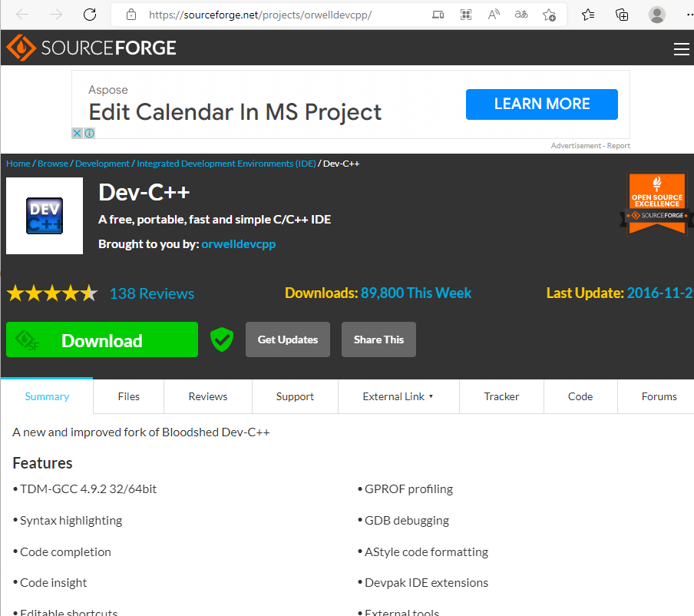Click the app-available device icon in address bar
The image size is (694, 616).
point(438,15)
